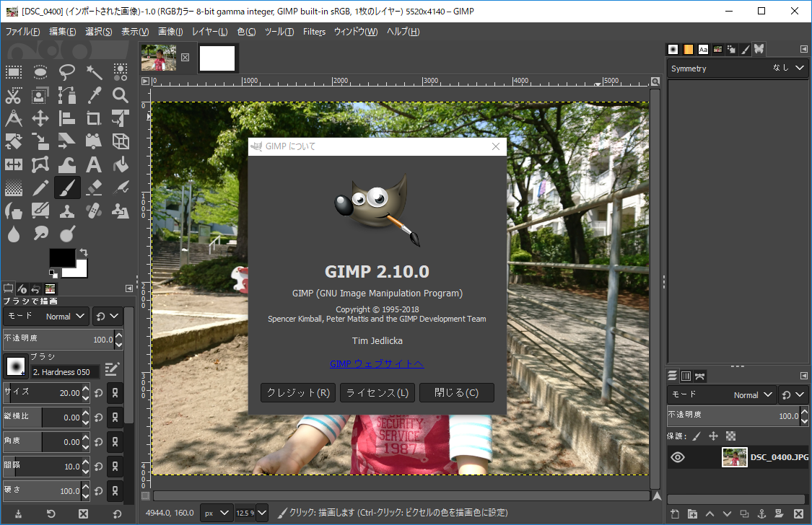Click the black foreground color swatch
The image size is (812, 525).
[x=63, y=257]
